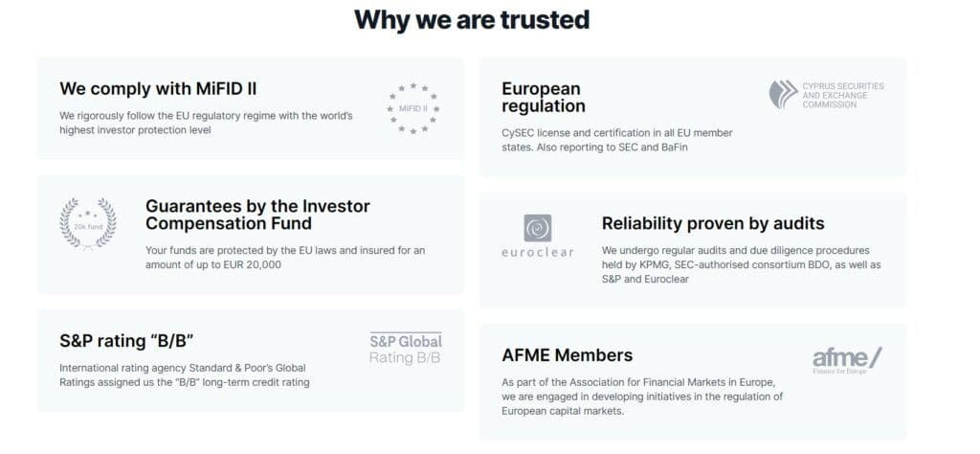980x454 pixels.
Task: Click the 'European regulation' card title
Action: [x=544, y=98]
